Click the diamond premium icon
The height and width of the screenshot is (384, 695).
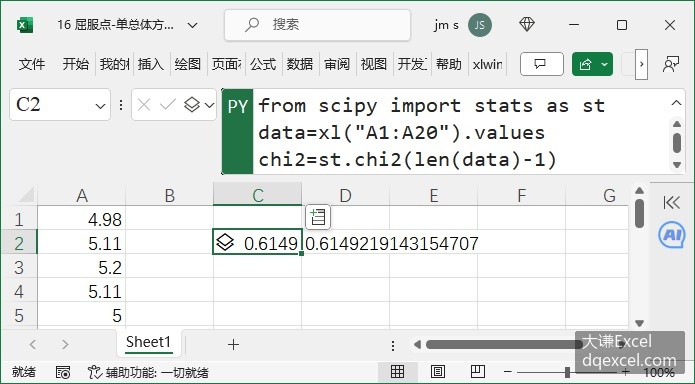(527, 24)
